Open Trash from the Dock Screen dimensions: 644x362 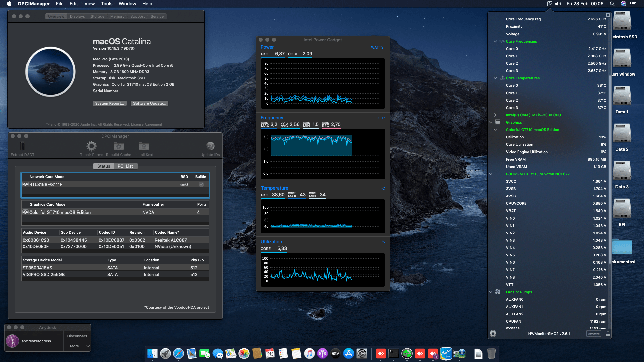(491, 353)
